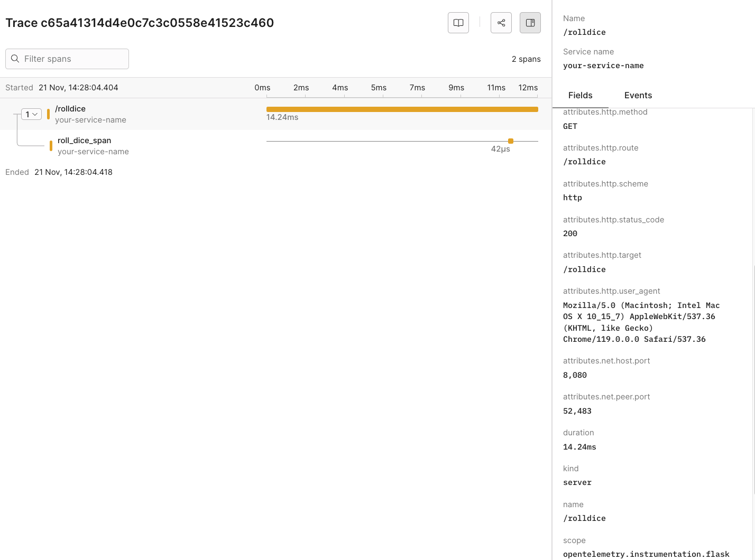Switch to the Fields tab
Image resolution: width=755 pixels, height=560 pixels.
coord(580,95)
